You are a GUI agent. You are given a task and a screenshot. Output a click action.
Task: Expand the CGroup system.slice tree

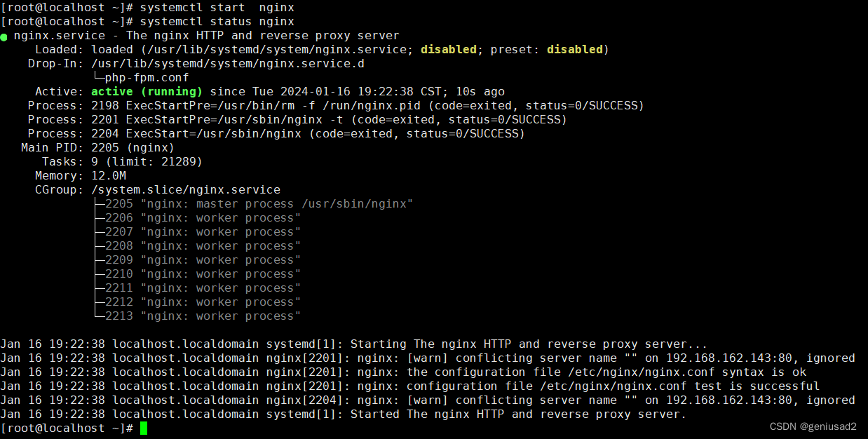(x=186, y=189)
